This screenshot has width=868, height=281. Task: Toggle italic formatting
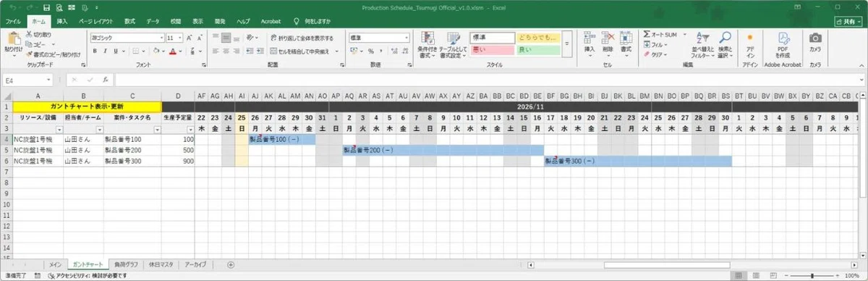tap(104, 51)
